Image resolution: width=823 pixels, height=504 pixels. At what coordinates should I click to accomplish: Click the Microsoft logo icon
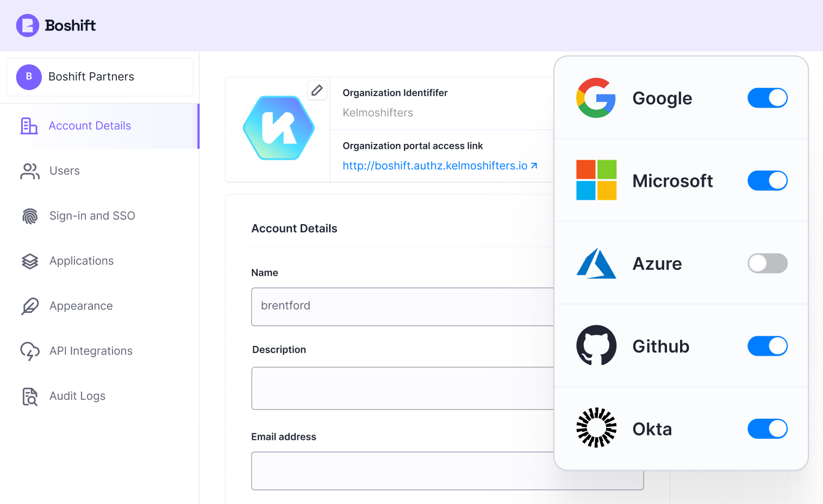[x=596, y=180]
